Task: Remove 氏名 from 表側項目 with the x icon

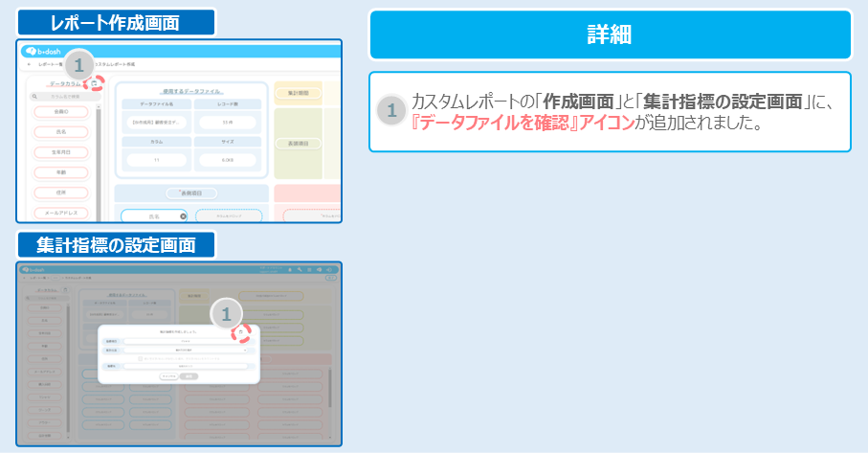Action: pos(183,216)
